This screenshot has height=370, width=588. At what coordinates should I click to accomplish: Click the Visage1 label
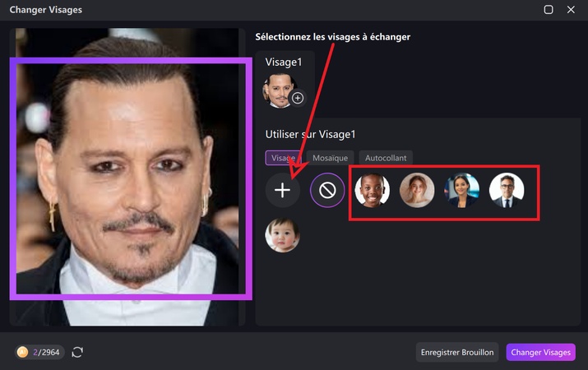pos(284,62)
